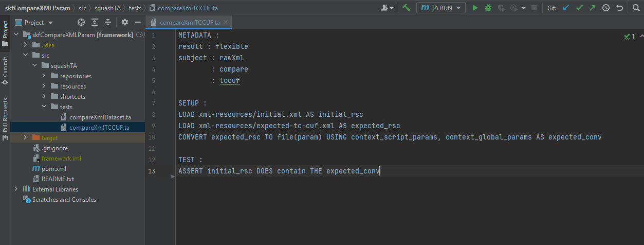Open the Project view dropdown
The height and width of the screenshot is (245, 644).
(x=50, y=23)
